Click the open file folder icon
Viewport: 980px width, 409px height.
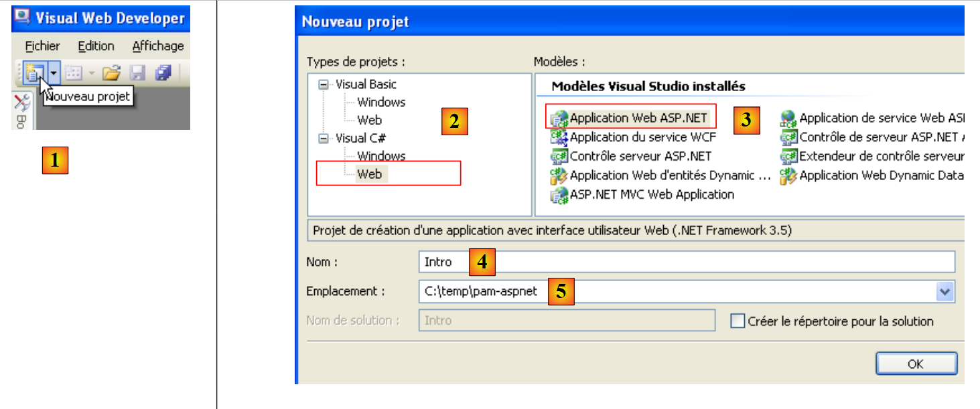(x=111, y=72)
